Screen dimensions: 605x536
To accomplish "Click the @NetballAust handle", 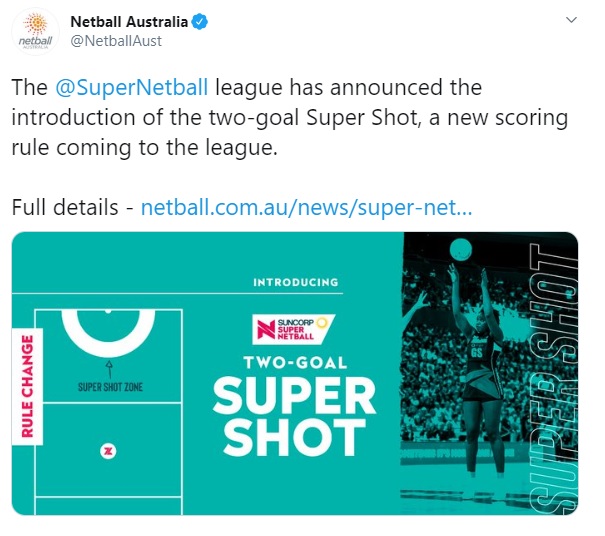I will click(115, 41).
